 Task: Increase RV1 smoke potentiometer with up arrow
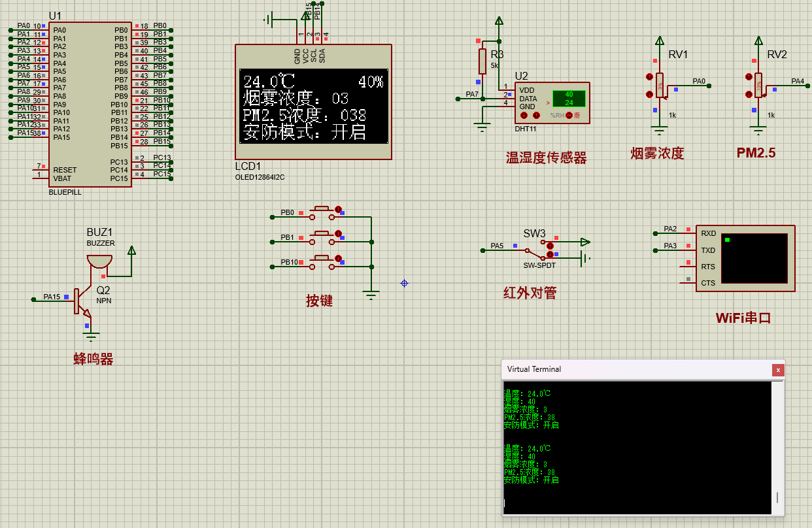649,77
